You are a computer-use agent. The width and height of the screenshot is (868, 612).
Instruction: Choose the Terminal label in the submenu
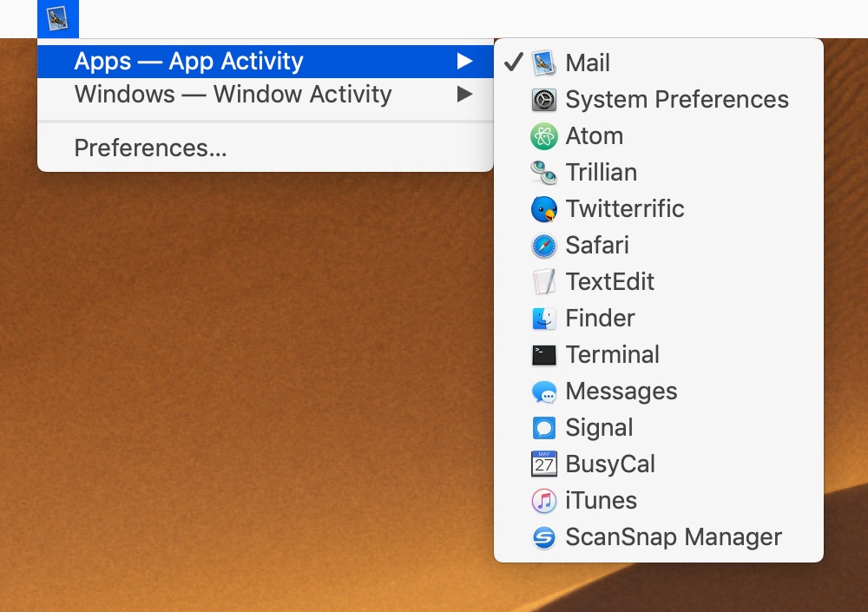612,355
